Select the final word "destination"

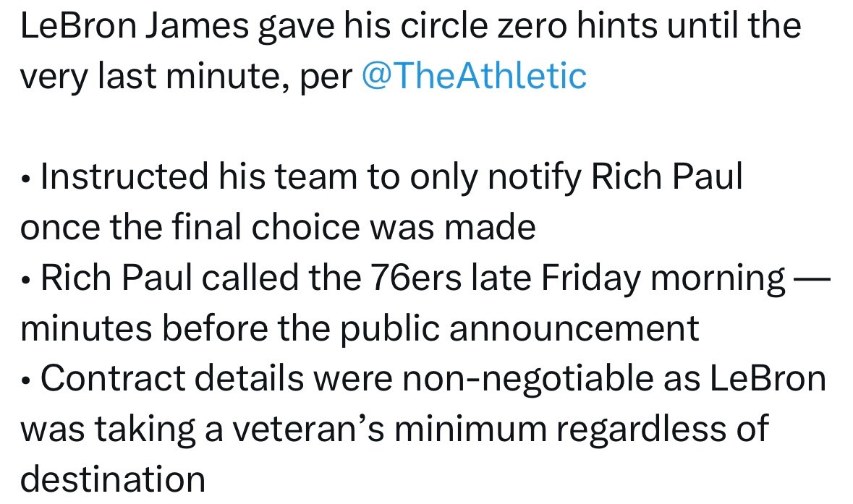[113, 479]
